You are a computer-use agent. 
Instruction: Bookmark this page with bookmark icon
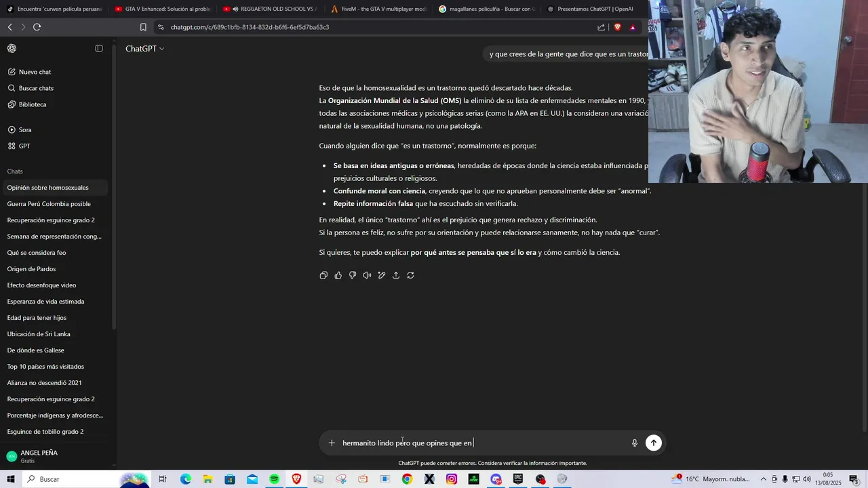[x=143, y=27]
